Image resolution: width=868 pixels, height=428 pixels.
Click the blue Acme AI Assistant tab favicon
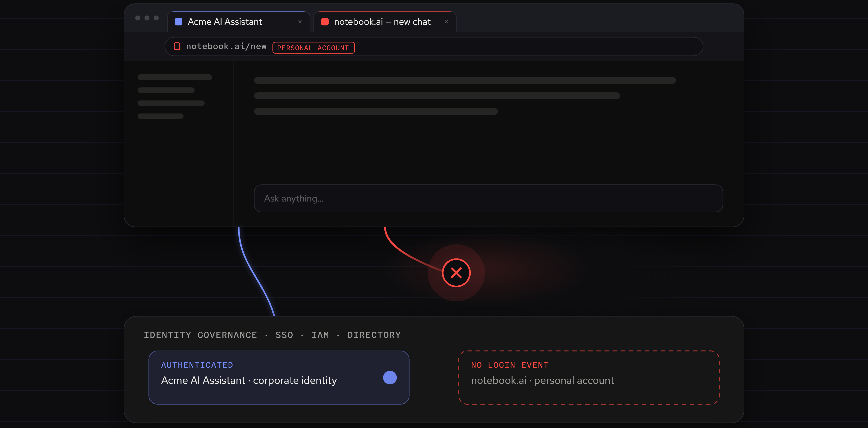(179, 22)
